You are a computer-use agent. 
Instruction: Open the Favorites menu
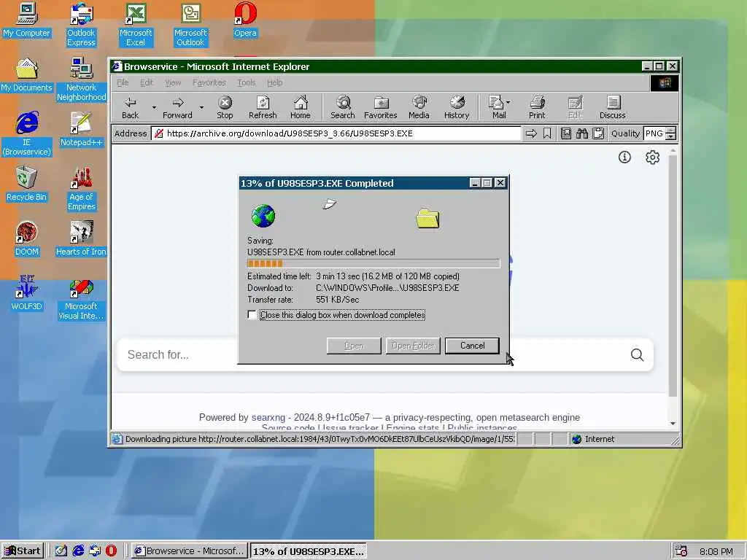tap(209, 82)
